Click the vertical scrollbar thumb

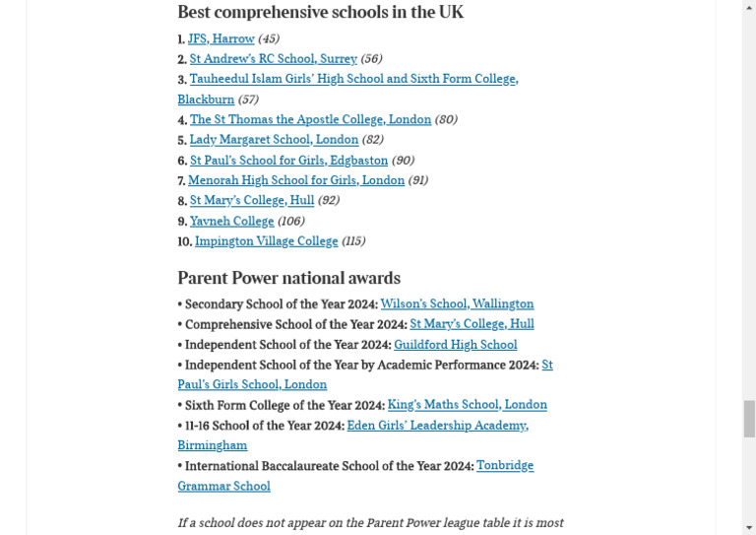[x=749, y=419]
